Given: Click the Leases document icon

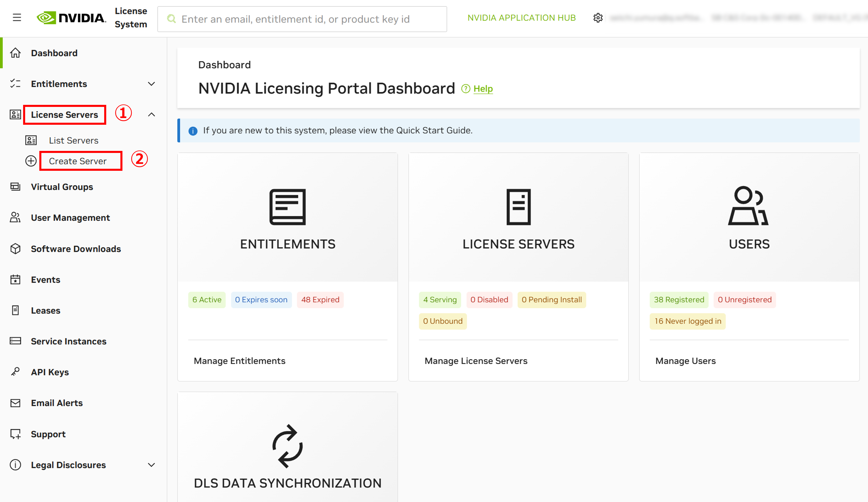Looking at the screenshot, I should 15,311.
